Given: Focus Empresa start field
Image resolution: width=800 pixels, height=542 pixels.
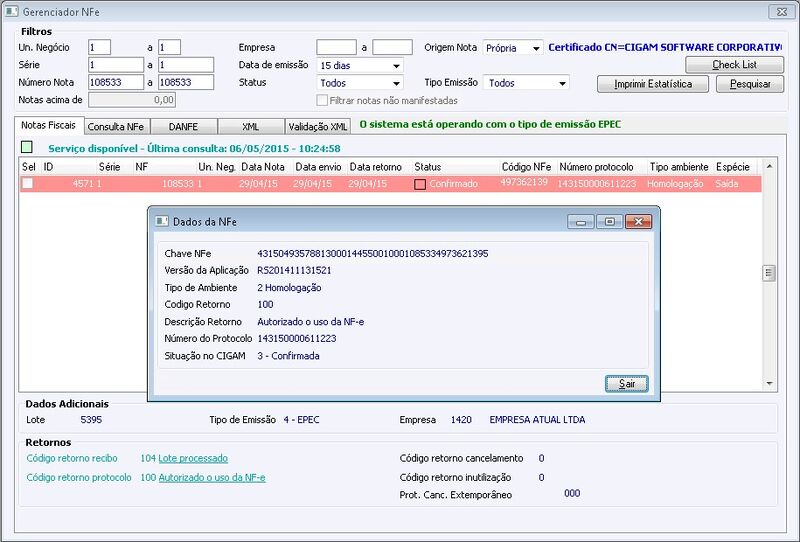Looking at the screenshot, I should [337, 47].
